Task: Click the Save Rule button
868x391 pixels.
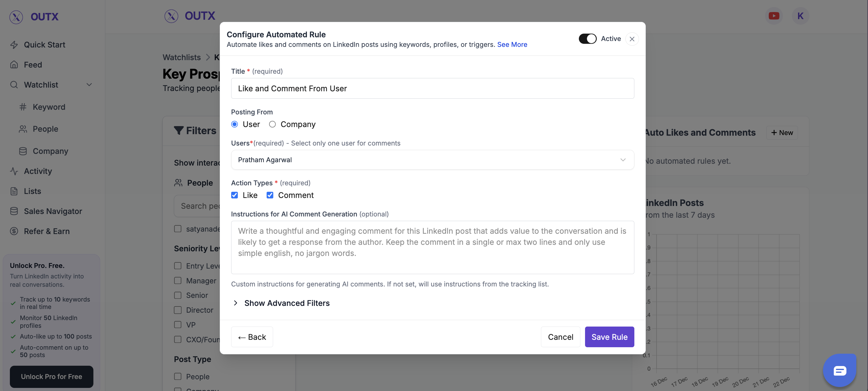Action: click(x=609, y=337)
